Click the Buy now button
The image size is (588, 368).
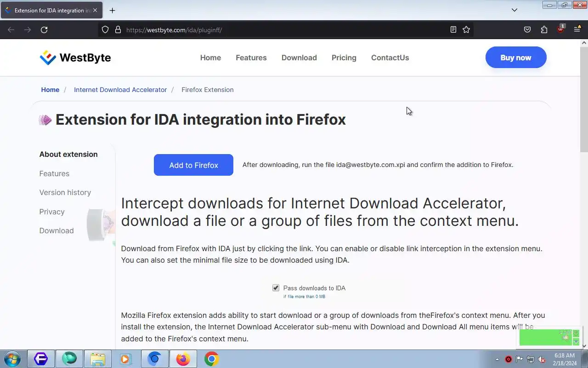point(516,57)
